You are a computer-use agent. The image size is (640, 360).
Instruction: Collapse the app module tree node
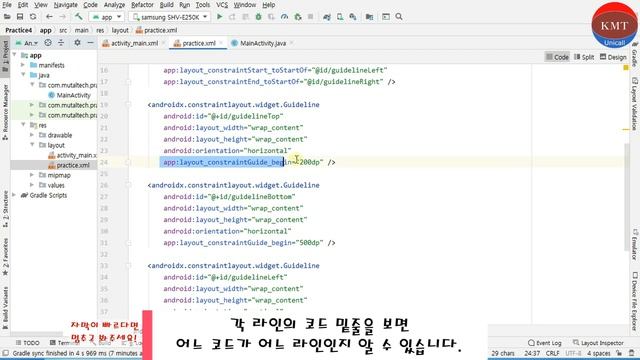click(15, 55)
